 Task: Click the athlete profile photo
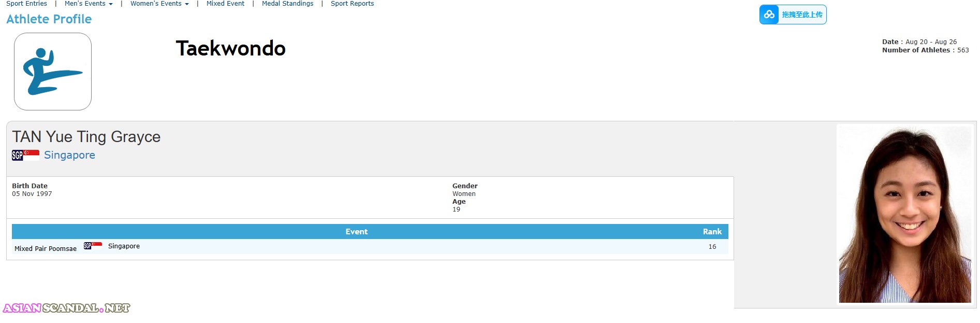click(x=904, y=214)
